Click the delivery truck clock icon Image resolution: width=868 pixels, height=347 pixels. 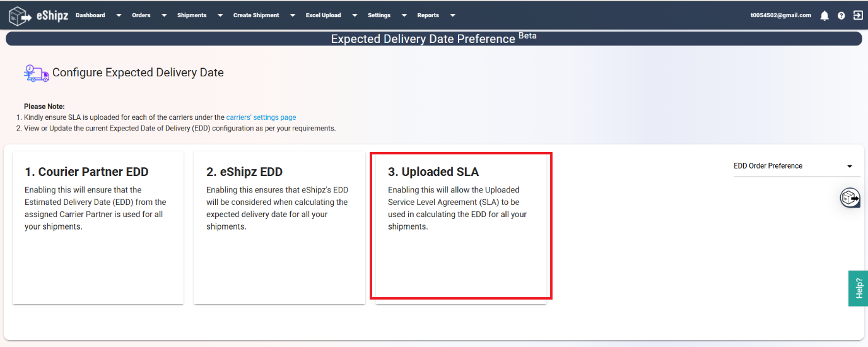click(x=36, y=73)
